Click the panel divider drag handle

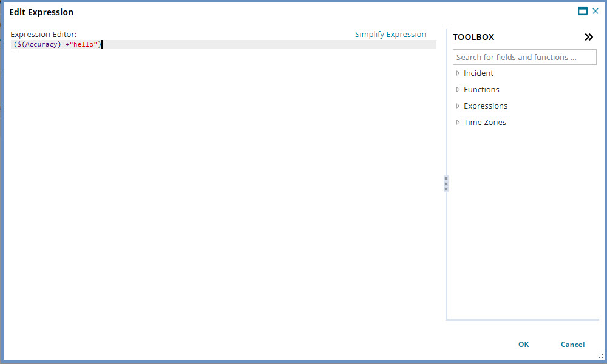click(x=446, y=184)
